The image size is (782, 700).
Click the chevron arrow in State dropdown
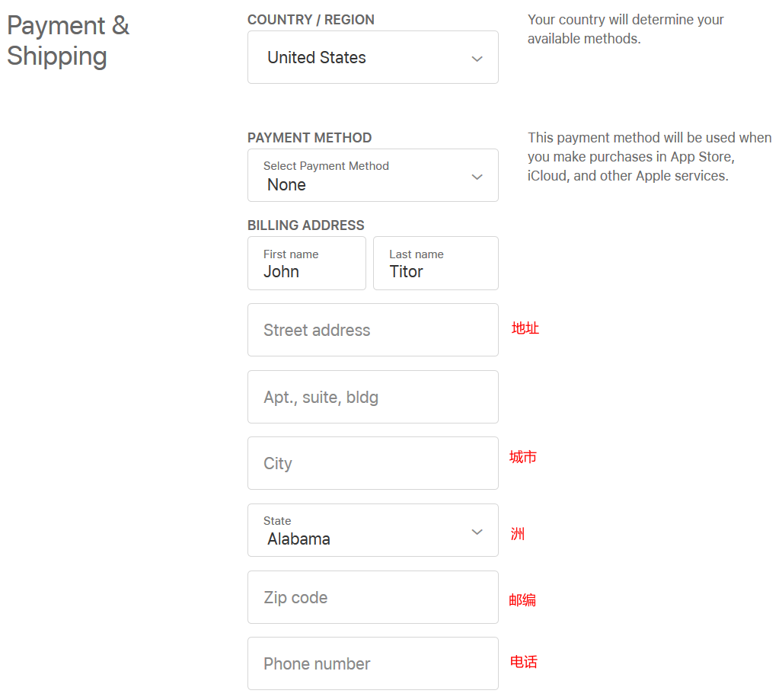point(477,532)
